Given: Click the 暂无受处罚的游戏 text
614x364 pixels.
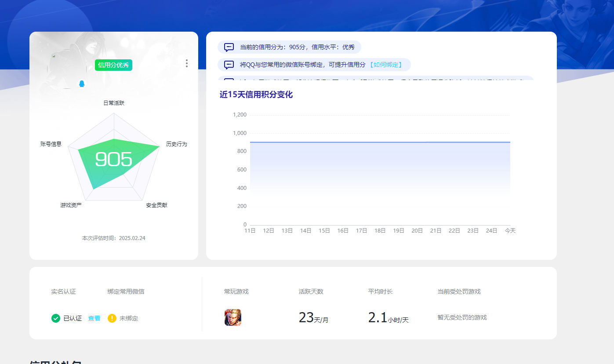Looking at the screenshot, I should pyautogui.click(x=462, y=317).
